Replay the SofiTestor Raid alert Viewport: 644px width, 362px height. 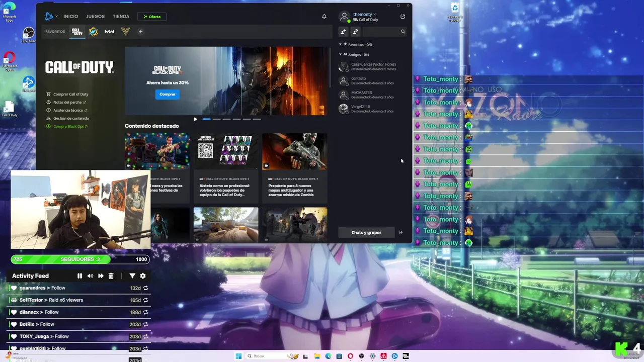[x=145, y=300]
